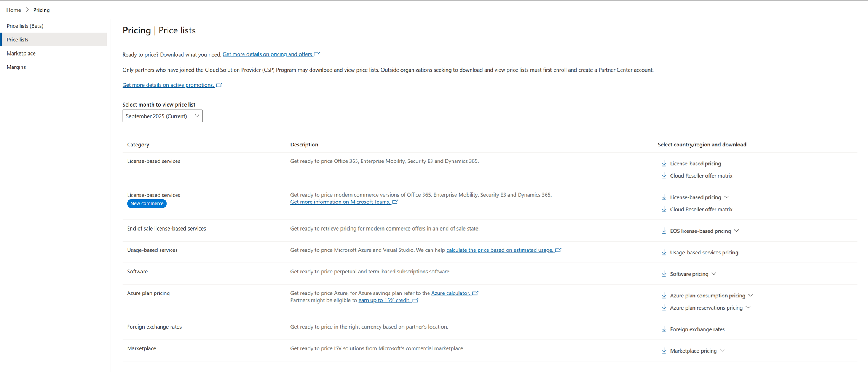The height and width of the screenshot is (372, 868).
Task: Expand the Marketplace pricing chevron
Action: [x=722, y=351]
